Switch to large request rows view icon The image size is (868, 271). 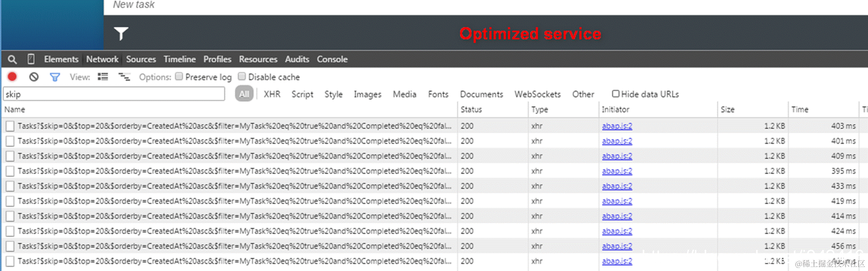coord(103,77)
